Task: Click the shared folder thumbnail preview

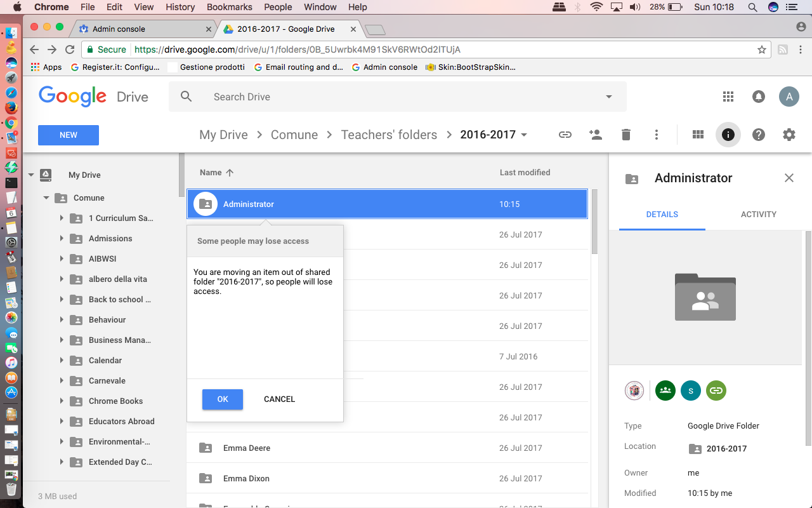Action: click(705, 297)
